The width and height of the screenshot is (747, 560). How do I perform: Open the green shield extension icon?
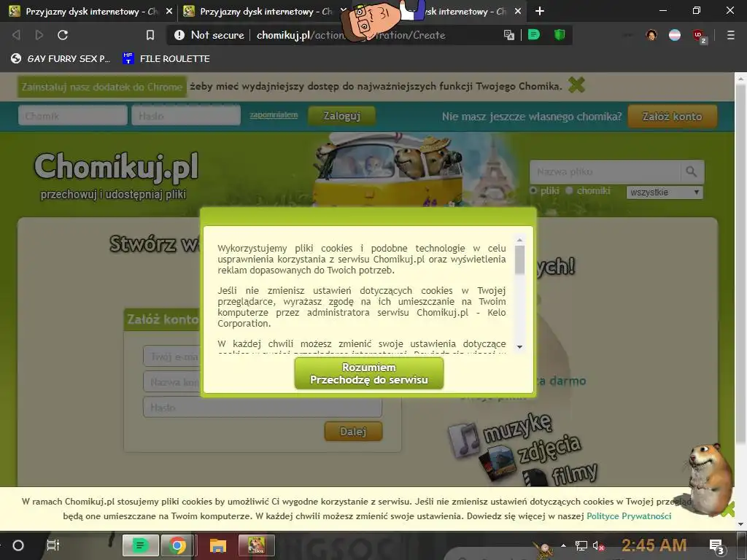(560, 35)
